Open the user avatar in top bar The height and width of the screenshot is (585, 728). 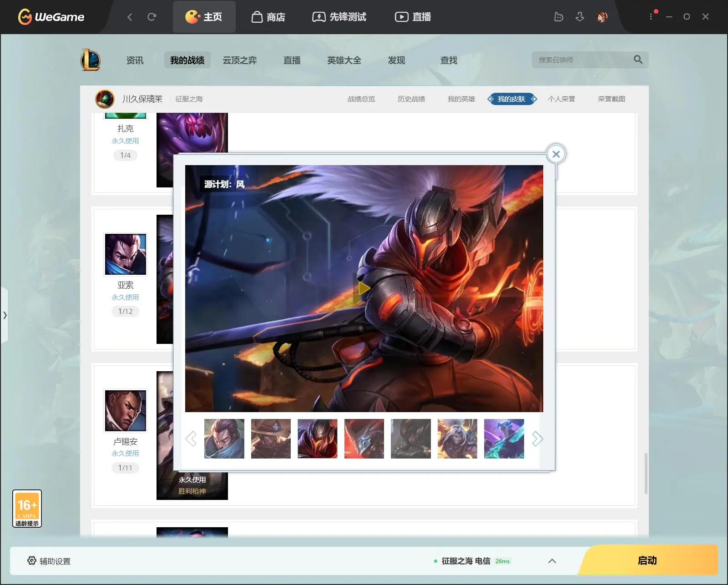click(x=602, y=17)
